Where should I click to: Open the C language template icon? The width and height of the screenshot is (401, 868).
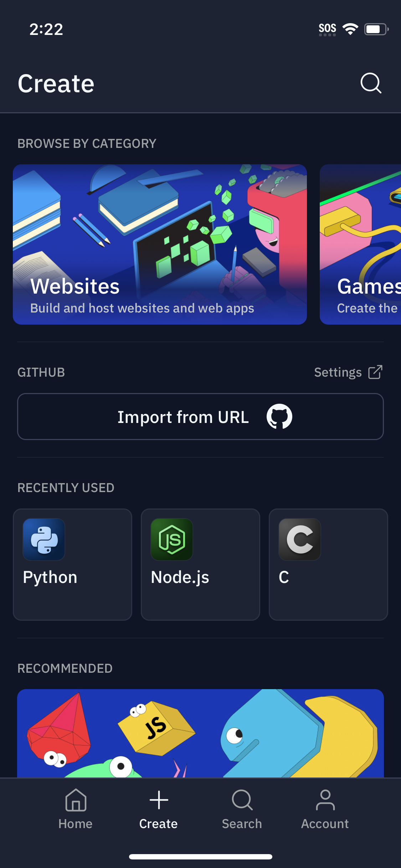point(300,539)
